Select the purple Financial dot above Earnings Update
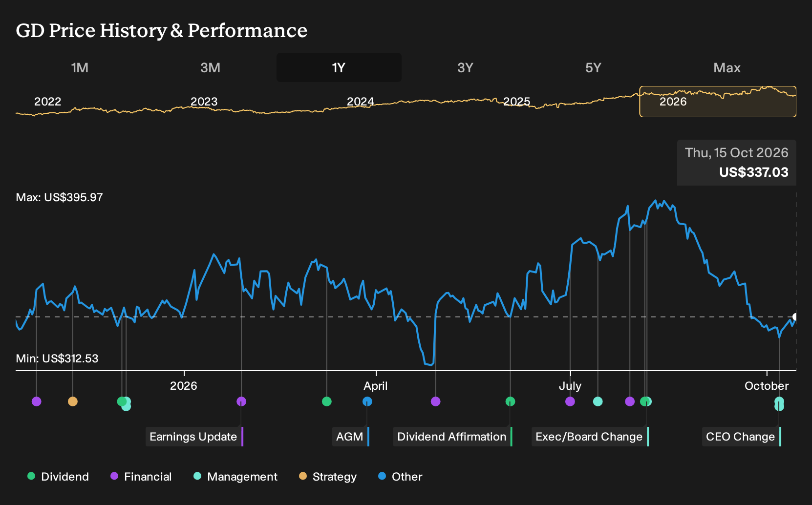Screen dimensions: 812x505 click(241, 401)
